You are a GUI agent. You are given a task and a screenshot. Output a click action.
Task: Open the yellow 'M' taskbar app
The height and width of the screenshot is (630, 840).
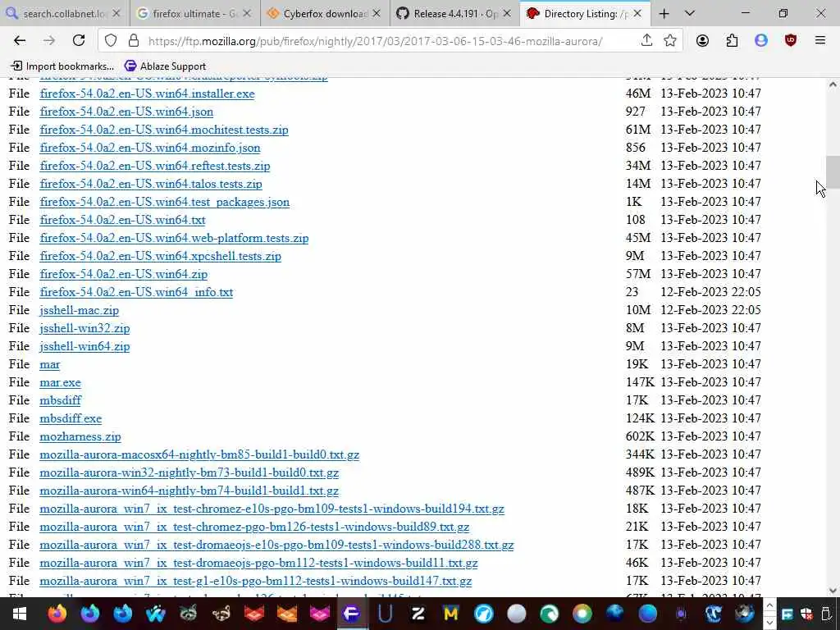tap(450, 614)
